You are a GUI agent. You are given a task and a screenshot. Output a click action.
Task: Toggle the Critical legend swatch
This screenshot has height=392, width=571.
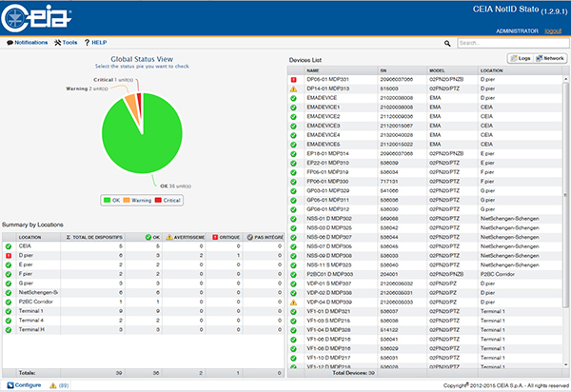[158, 200]
